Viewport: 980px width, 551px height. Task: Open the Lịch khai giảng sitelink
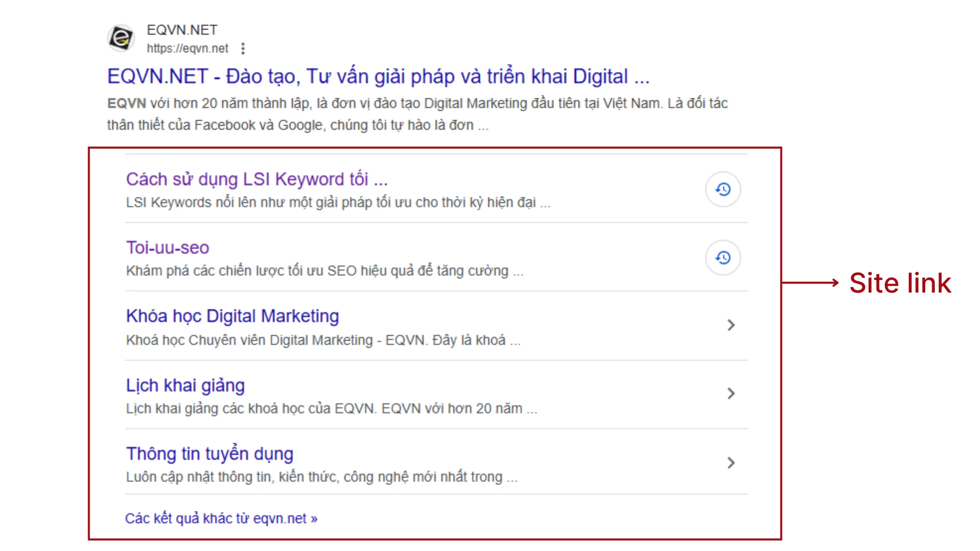[185, 385]
